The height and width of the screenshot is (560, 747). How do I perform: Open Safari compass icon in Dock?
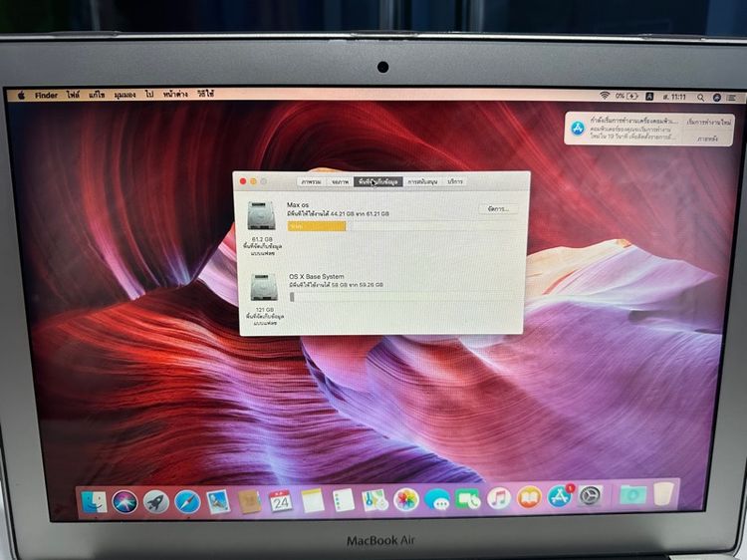pyautogui.click(x=187, y=502)
